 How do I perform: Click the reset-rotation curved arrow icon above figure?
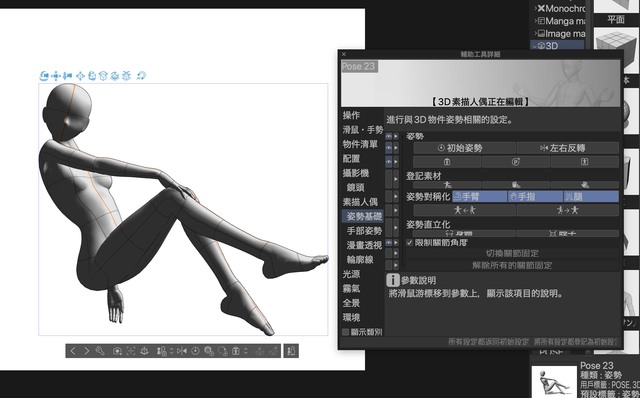pos(141,76)
